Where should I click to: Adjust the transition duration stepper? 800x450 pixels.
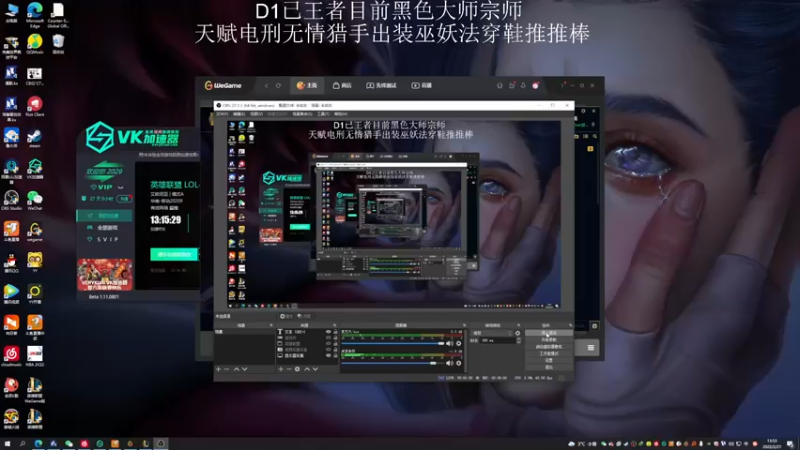pyautogui.click(x=519, y=340)
